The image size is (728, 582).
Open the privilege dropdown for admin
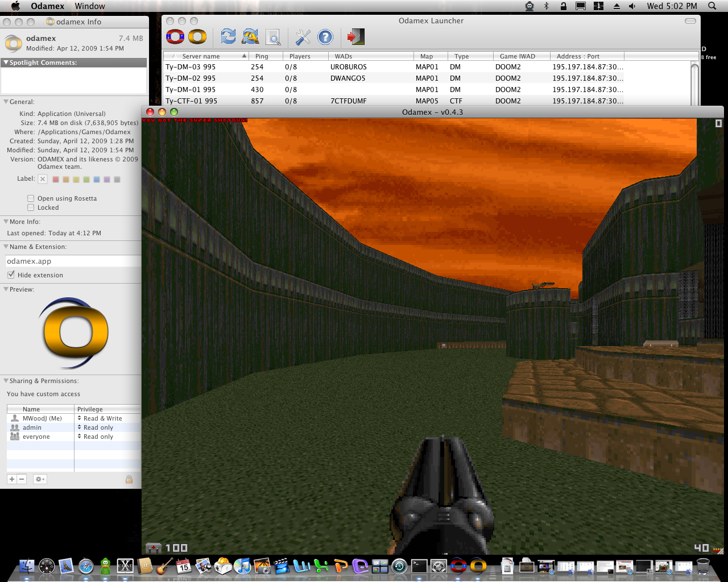coord(98,427)
